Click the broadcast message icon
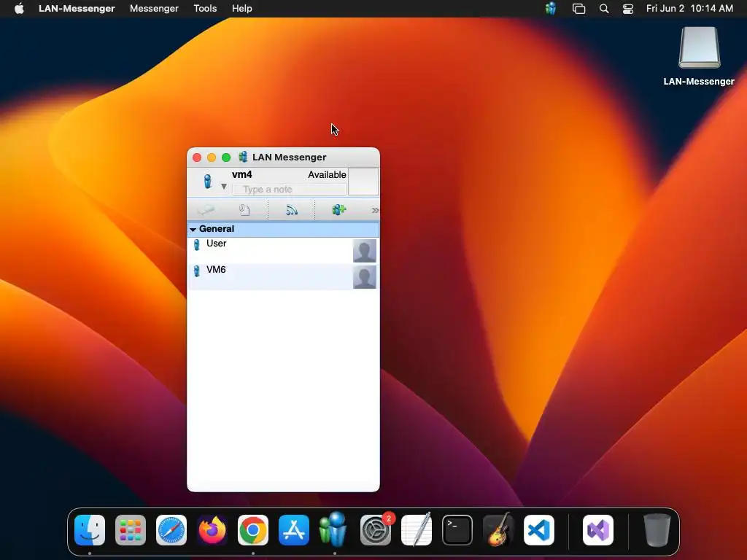 292,210
